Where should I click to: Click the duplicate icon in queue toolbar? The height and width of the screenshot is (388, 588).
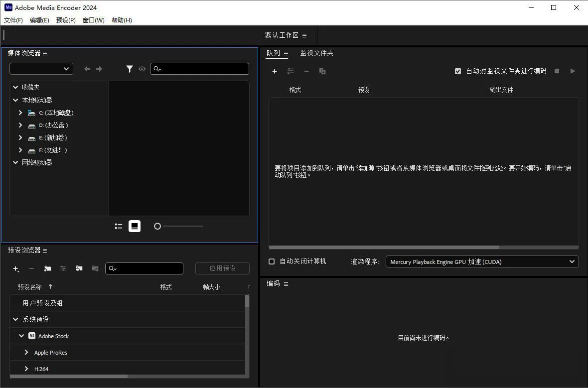click(x=322, y=71)
